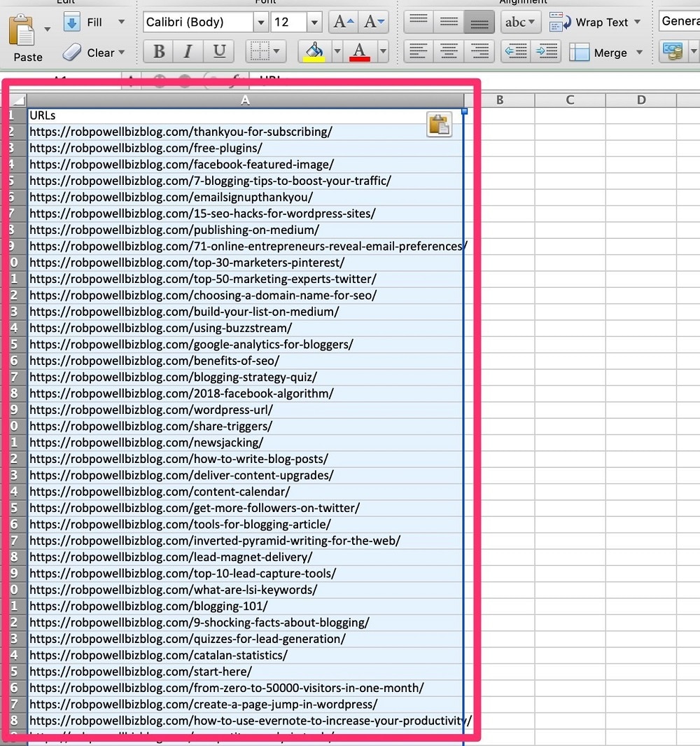
Task: Expand the Clear dropdown arrow
Action: 121,53
